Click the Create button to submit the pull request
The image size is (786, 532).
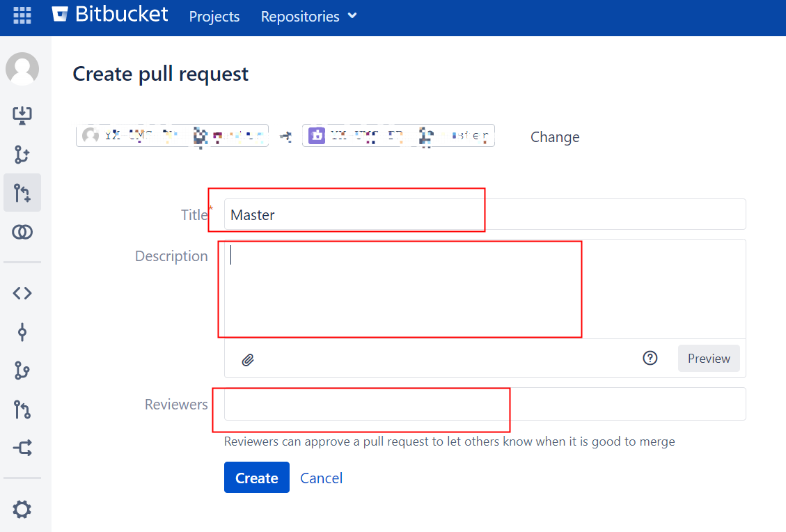(x=256, y=478)
